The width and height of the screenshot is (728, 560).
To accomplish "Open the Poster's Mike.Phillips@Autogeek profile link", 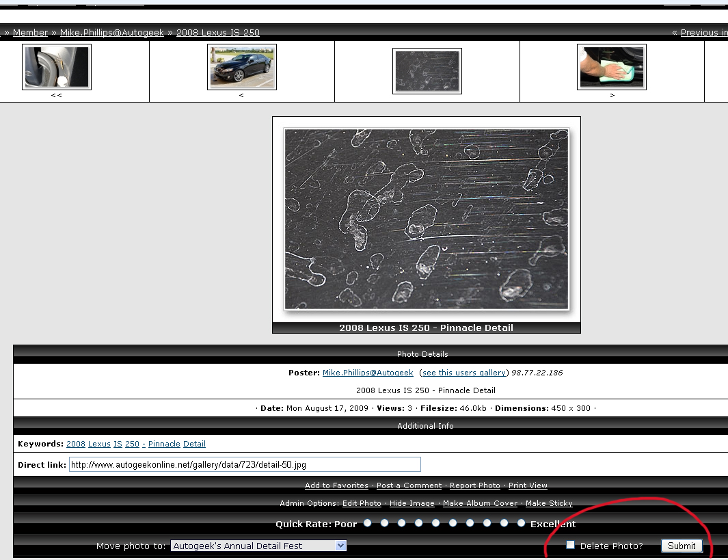I will (x=368, y=373).
